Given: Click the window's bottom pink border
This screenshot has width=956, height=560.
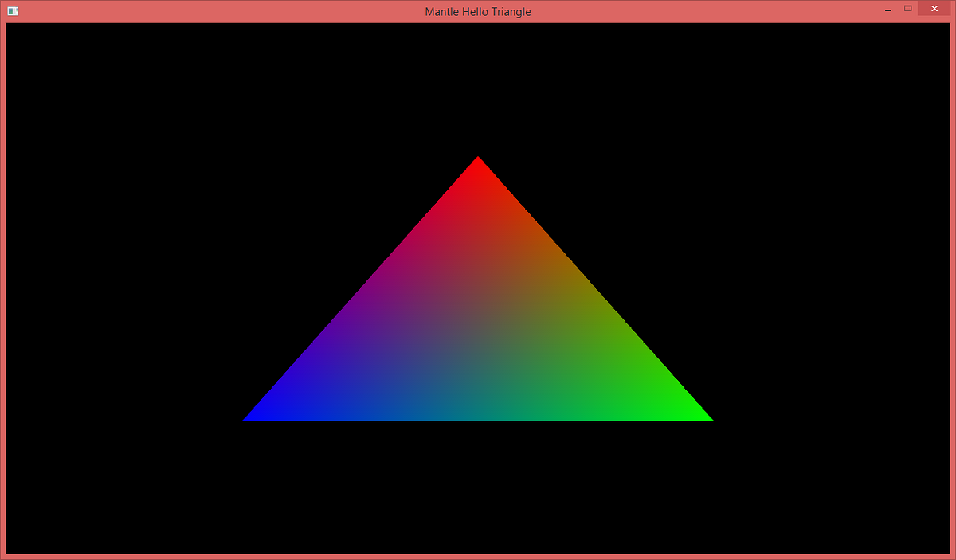Looking at the screenshot, I should tap(477, 557).
